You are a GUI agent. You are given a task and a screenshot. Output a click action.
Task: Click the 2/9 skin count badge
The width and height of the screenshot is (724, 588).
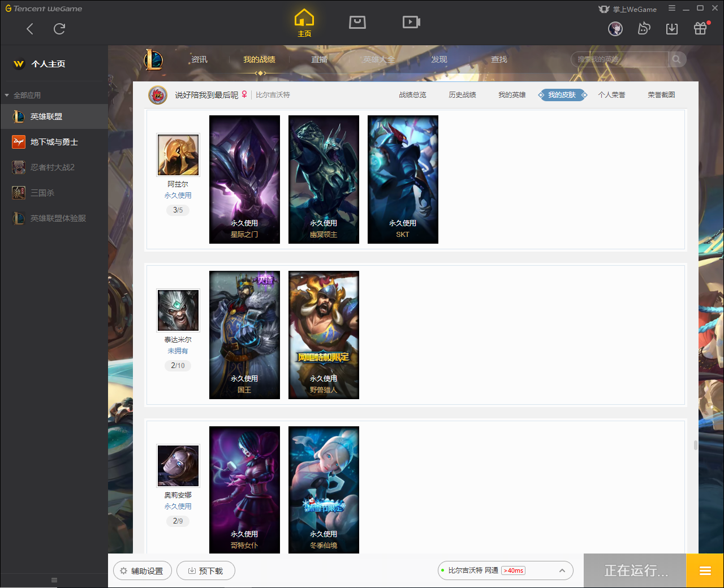click(x=178, y=521)
